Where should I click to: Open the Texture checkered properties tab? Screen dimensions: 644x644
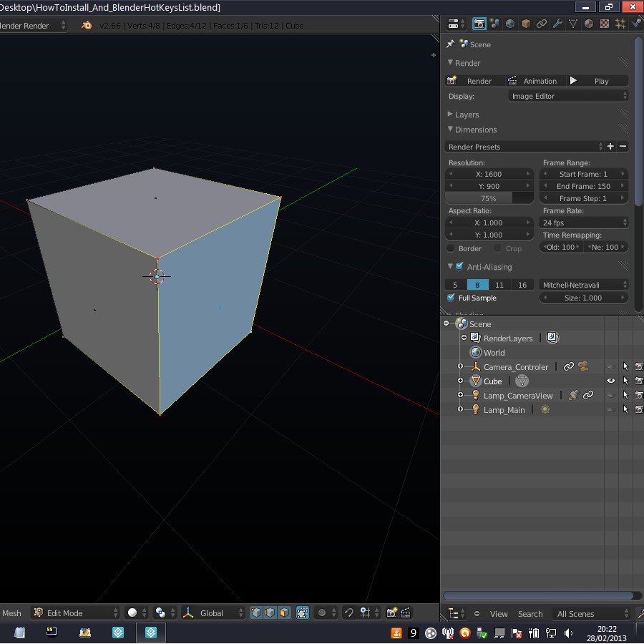pyautogui.click(x=604, y=24)
